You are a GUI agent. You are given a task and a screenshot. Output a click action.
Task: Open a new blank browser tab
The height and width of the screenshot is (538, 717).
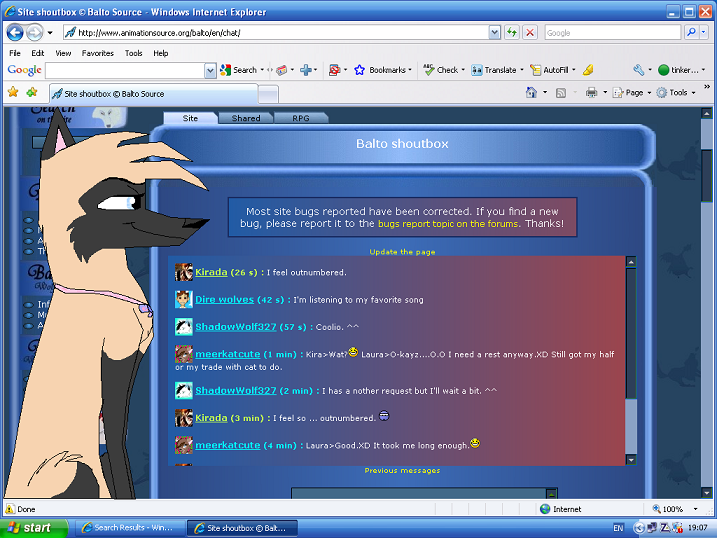[x=268, y=95]
